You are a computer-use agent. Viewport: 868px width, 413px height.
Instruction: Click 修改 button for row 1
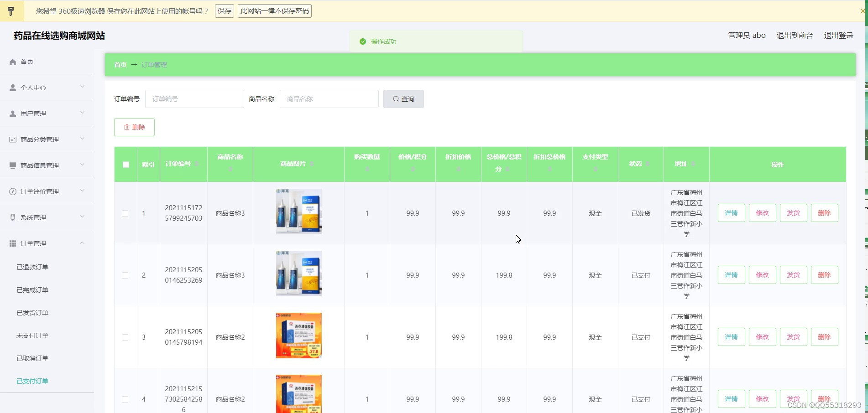pos(763,213)
